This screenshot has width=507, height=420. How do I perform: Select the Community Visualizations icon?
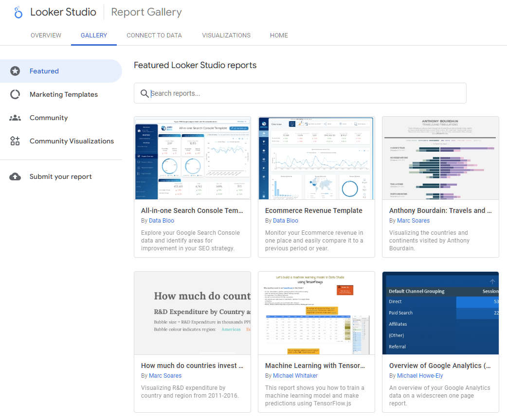click(15, 141)
